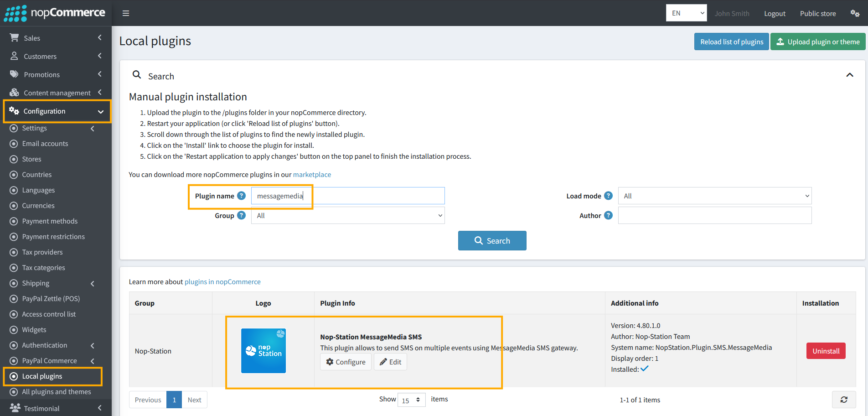The width and height of the screenshot is (868, 416).
Task: Click the blue Search button
Action: click(492, 240)
